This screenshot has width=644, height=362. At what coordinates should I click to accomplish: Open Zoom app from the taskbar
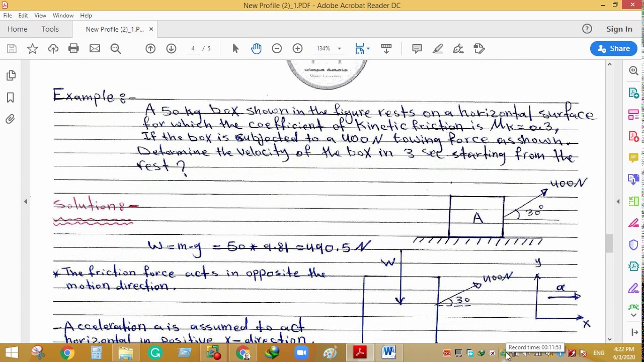(x=301, y=353)
